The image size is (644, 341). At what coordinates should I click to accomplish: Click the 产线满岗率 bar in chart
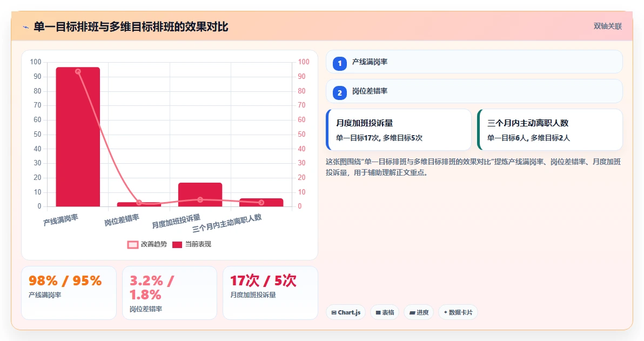tap(78, 137)
